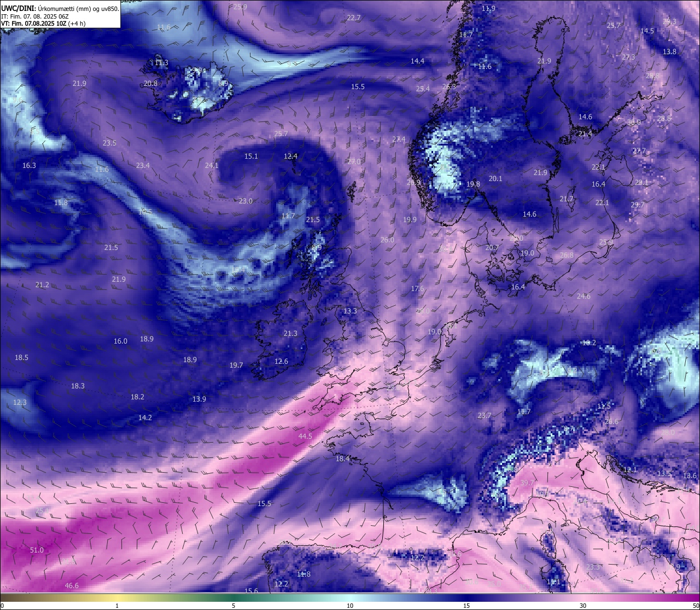Click the 50 tick on the color scale
The width and height of the screenshot is (700, 610).
[x=696, y=606]
